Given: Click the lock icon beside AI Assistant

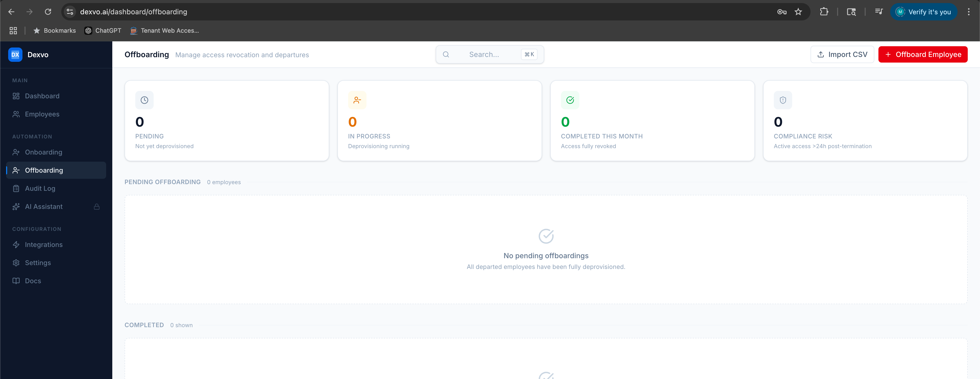Looking at the screenshot, I should coord(97,207).
